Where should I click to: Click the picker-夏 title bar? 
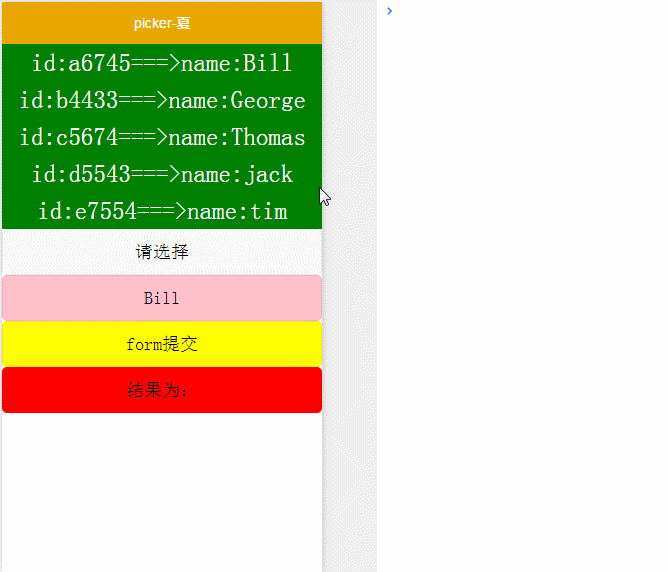pos(162,23)
